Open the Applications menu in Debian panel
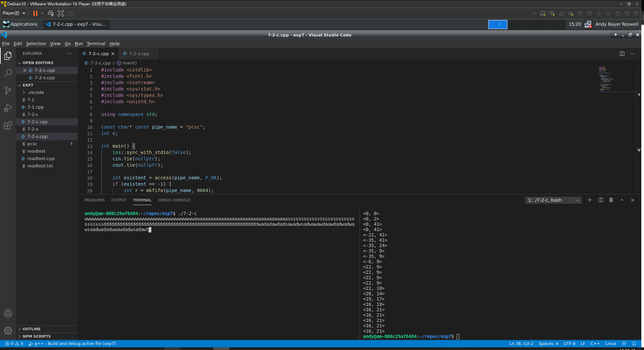 coord(20,24)
